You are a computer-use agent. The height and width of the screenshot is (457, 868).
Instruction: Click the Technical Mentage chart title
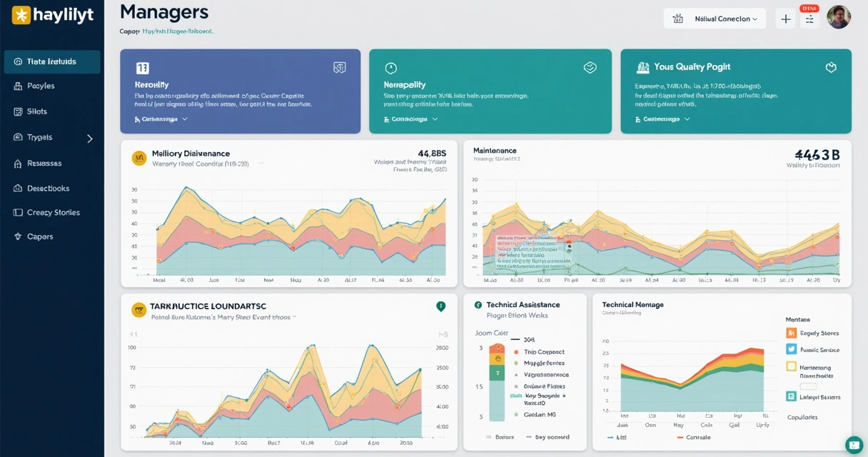(632, 304)
